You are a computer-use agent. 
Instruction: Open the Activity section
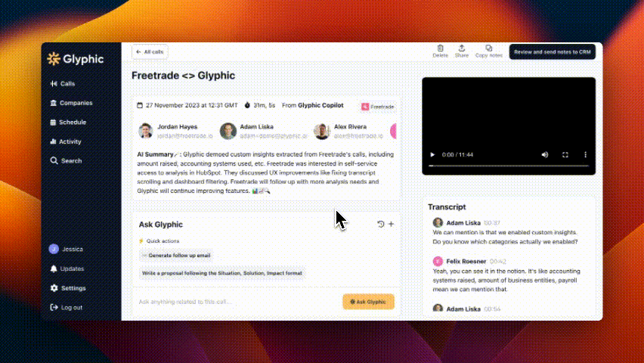click(x=66, y=141)
